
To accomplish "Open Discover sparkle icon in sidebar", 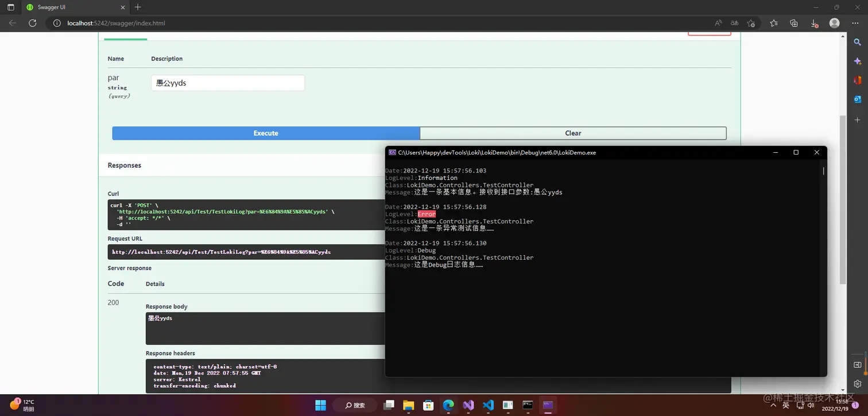I will (858, 61).
